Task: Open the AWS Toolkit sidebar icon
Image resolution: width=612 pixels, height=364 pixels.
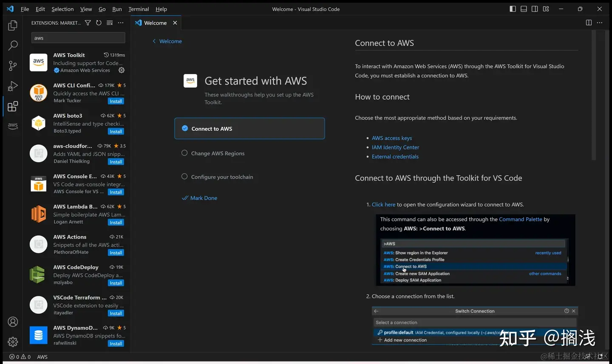Action: pyautogui.click(x=13, y=126)
